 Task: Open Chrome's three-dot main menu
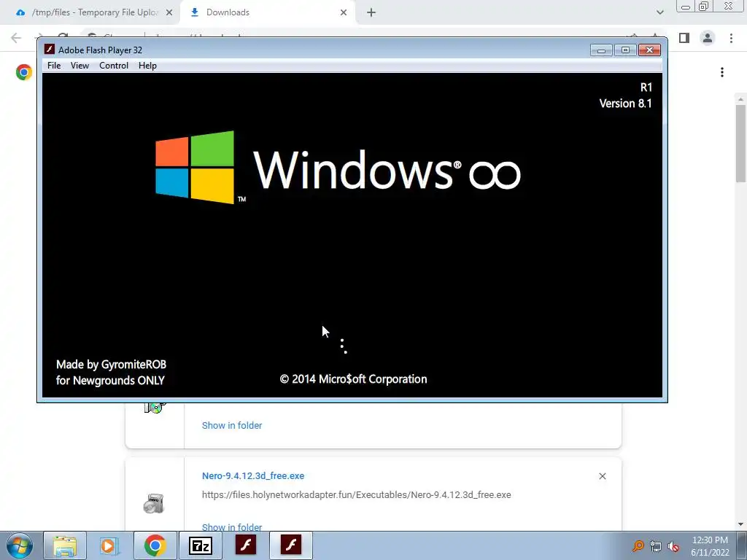pos(731,38)
